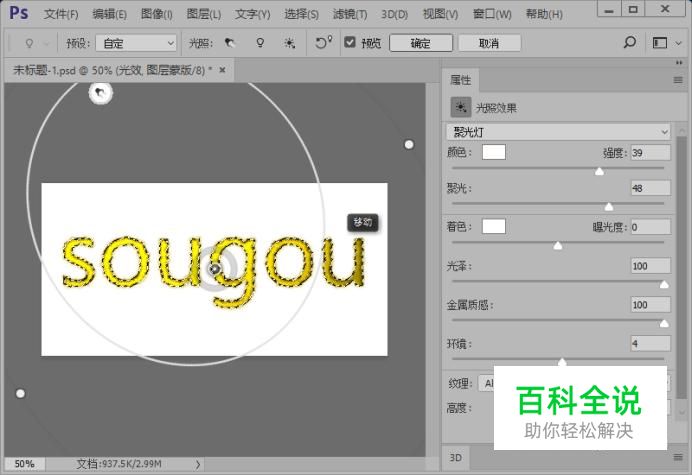The height and width of the screenshot is (475, 692).
Task: Click the lighting effects icon in properties
Action: [461, 107]
